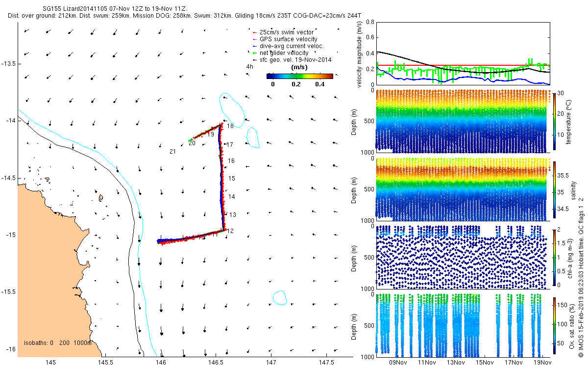Click the 'isobaths: 0 200 1000m' label
The height and width of the screenshot is (368, 588).
coord(58,343)
